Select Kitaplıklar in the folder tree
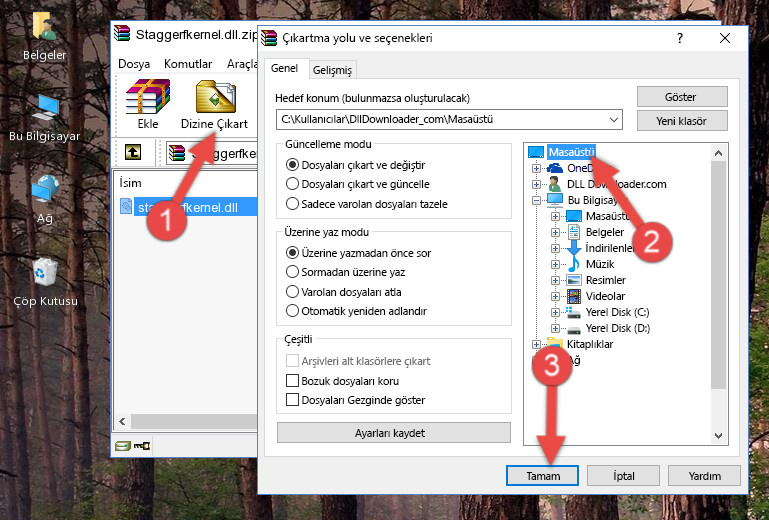The image size is (769, 520). click(590, 344)
